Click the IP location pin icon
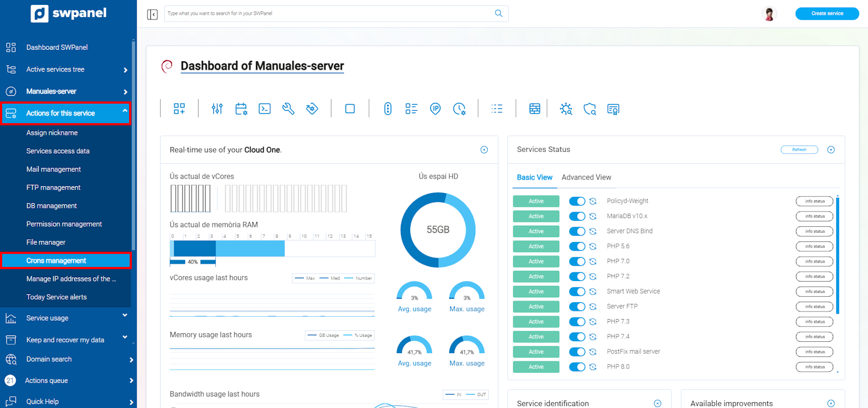The height and width of the screenshot is (408, 868). tap(435, 109)
